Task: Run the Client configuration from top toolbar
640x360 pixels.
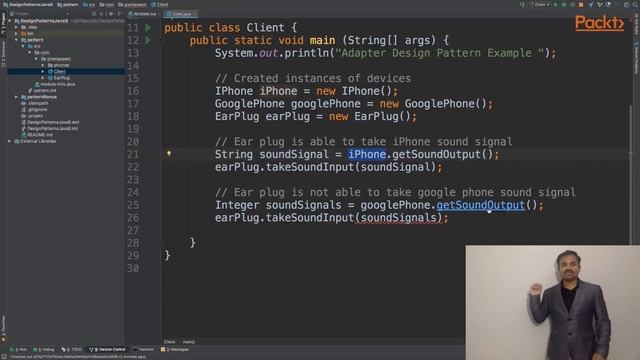Action: pyautogui.click(x=556, y=4)
